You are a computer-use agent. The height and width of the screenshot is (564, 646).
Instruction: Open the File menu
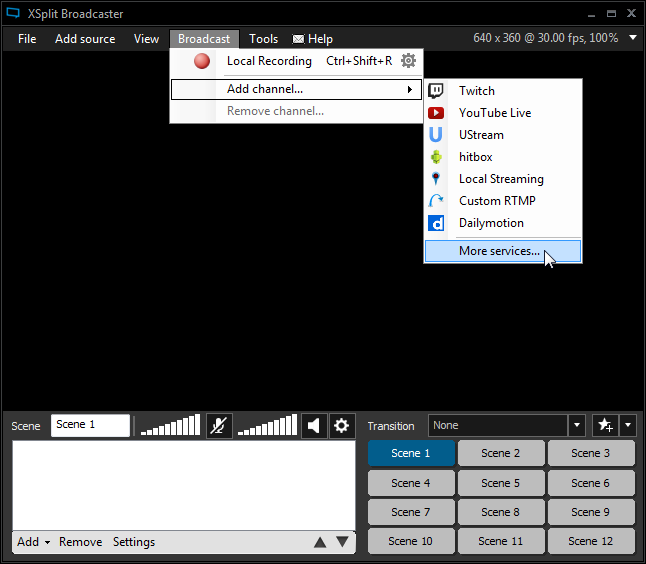point(27,39)
